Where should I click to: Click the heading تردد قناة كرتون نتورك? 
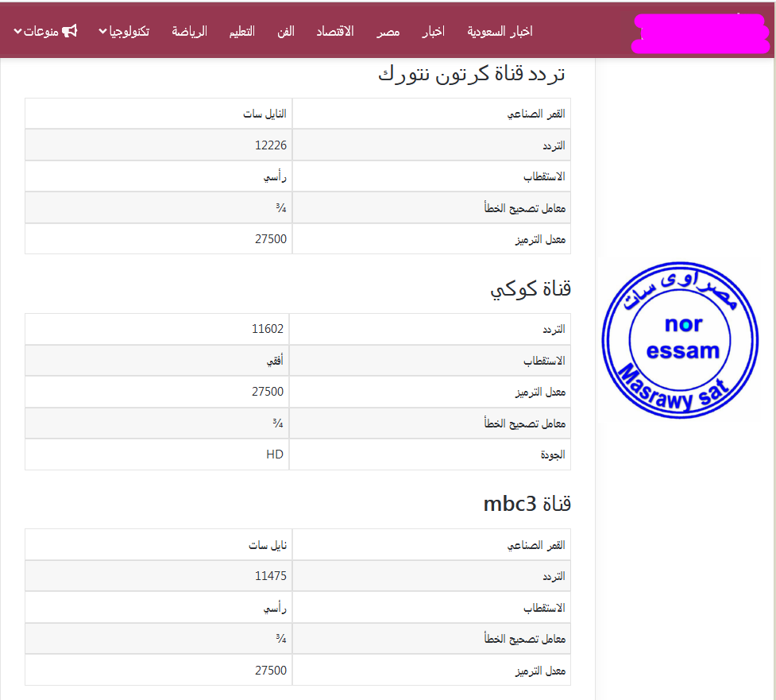472,74
